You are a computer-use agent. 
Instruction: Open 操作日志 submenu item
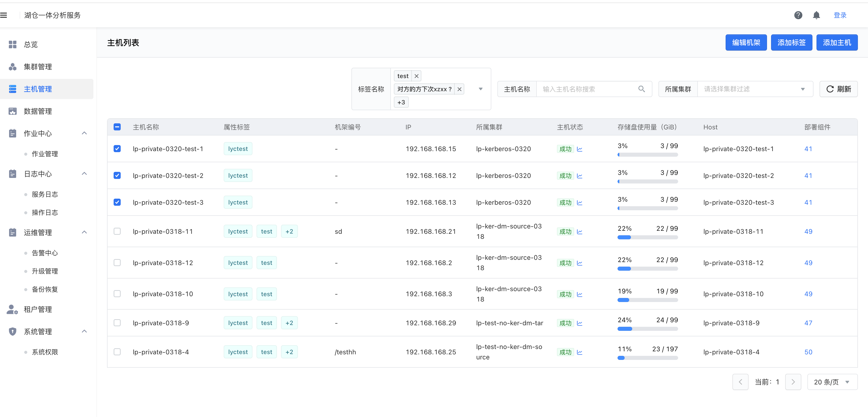pos(45,213)
